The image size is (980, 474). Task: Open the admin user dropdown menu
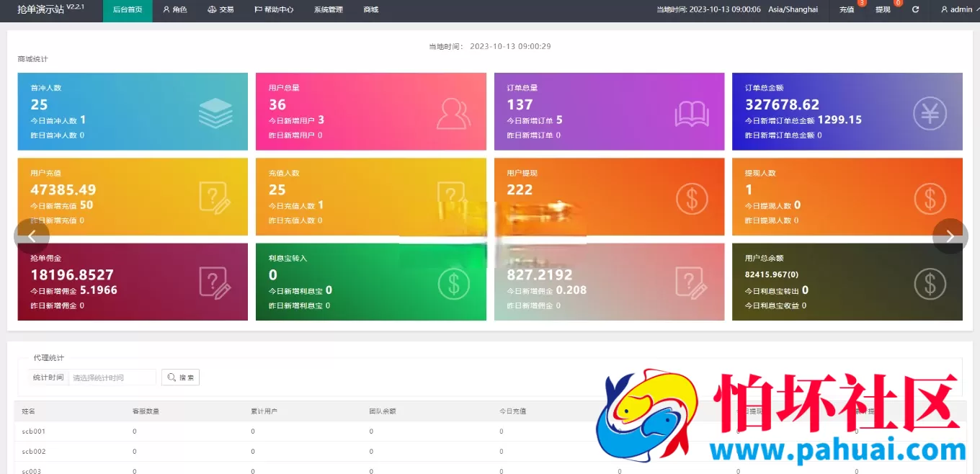tap(956, 10)
